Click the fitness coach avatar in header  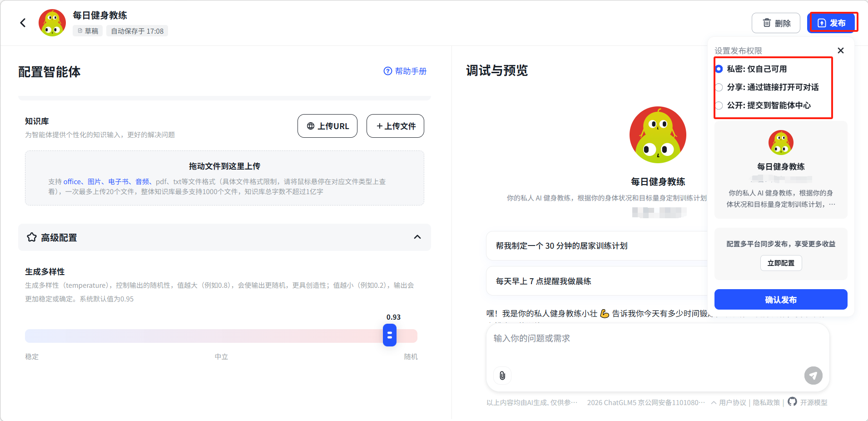52,23
